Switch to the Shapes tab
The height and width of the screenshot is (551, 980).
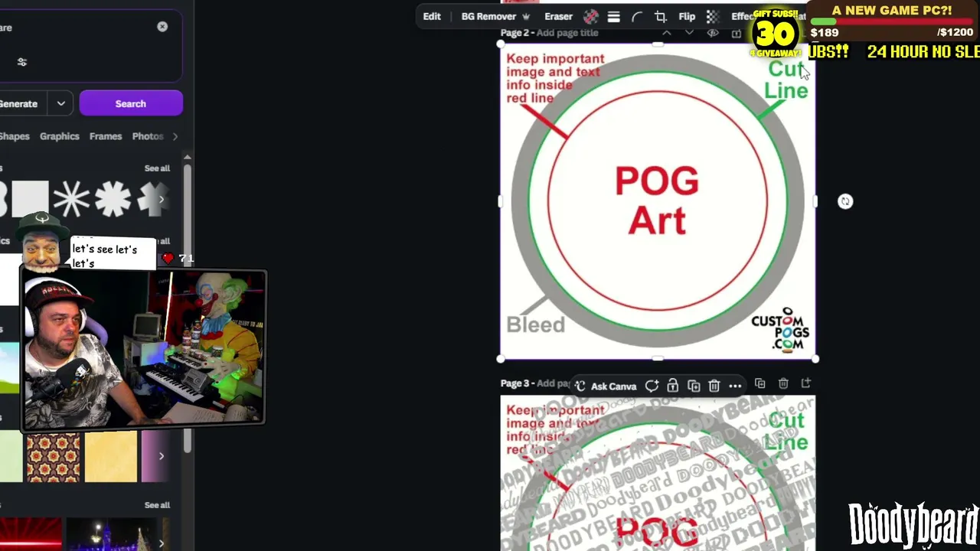15,136
